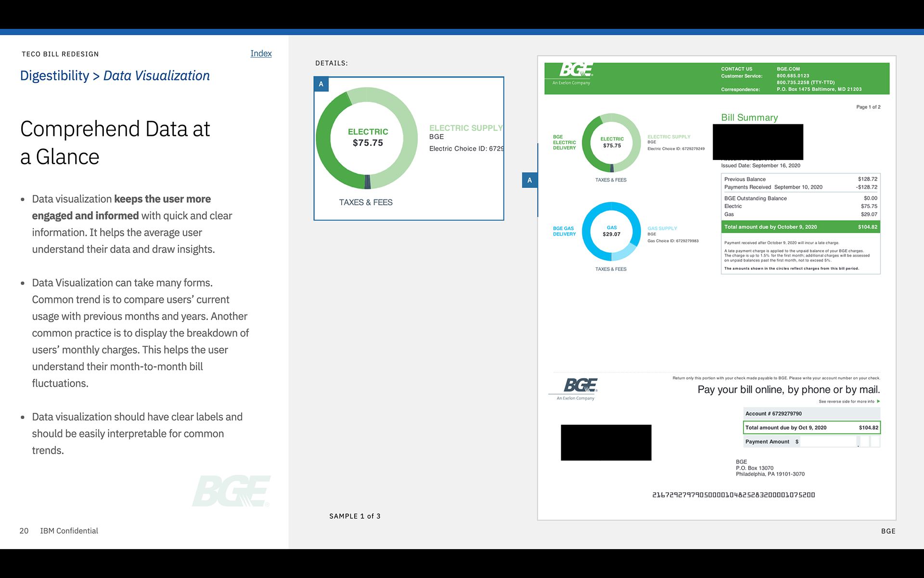The image size is (924, 578).
Task: Open the Index link
Action: click(x=261, y=53)
